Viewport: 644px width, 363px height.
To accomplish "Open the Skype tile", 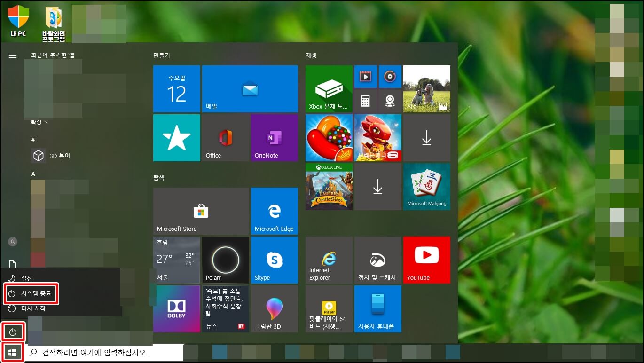I will pos(275,260).
